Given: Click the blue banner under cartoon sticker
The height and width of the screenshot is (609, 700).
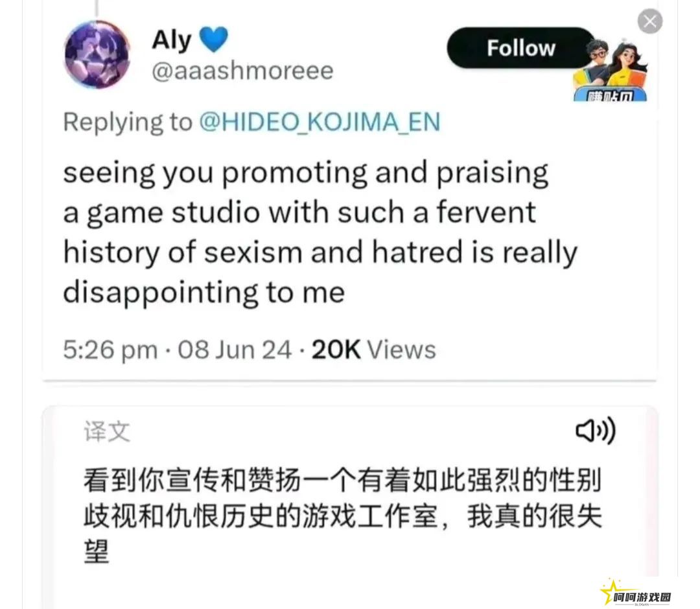Looking at the screenshot, I should pos(611,95).
